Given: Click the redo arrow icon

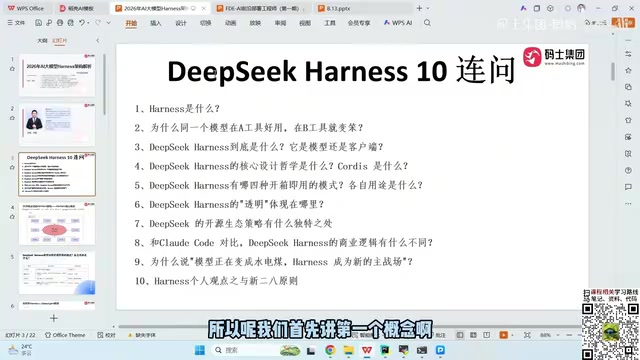Looking at the screenshot, I should (x=98, y=23).
